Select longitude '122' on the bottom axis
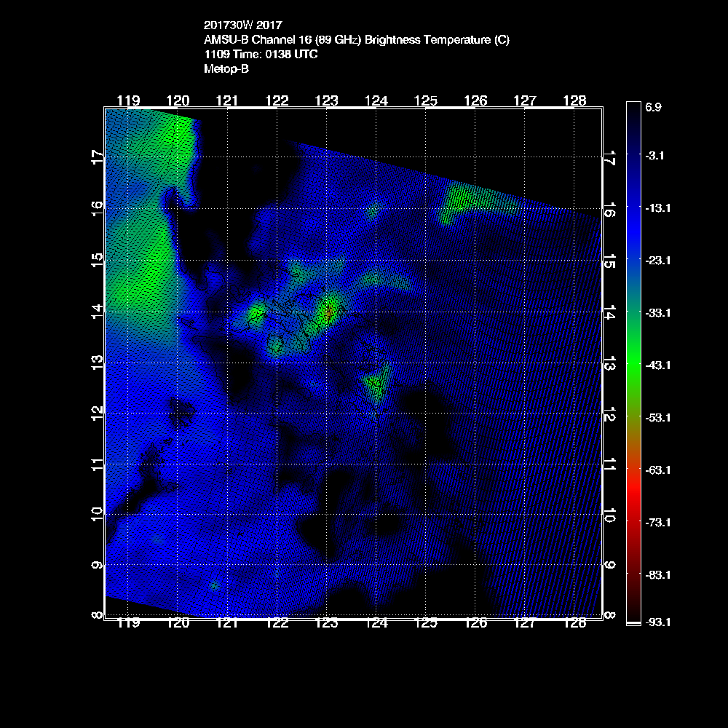Screen dimensions: 728x728 (x=277, y=623)
